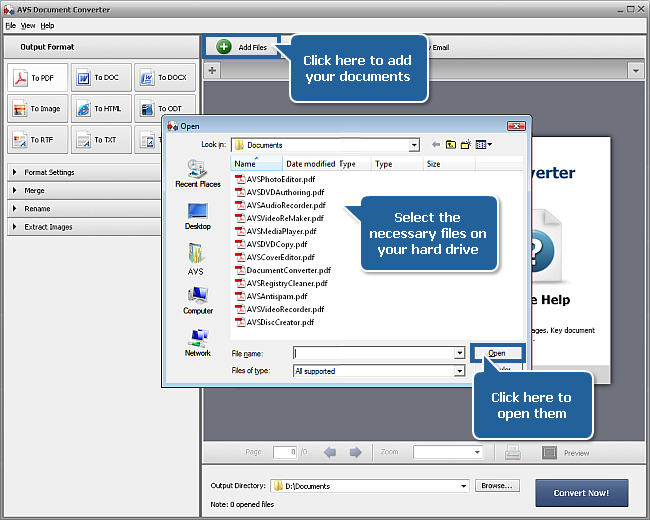Go to next page arrow
Image resolution: width=650 pixels, height=520 pixels.
355,452
